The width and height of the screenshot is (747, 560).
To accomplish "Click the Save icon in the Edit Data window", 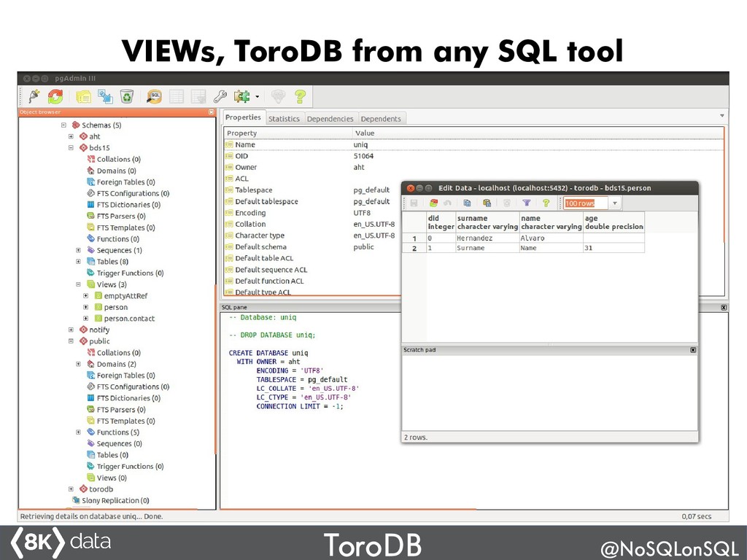I will click(414, 203).
